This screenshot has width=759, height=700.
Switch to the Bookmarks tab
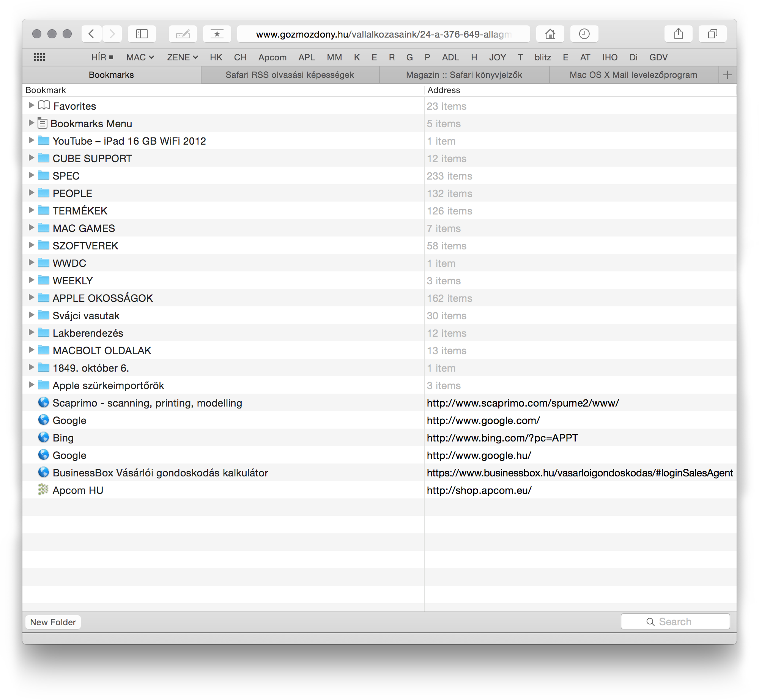tap(112, 75)
